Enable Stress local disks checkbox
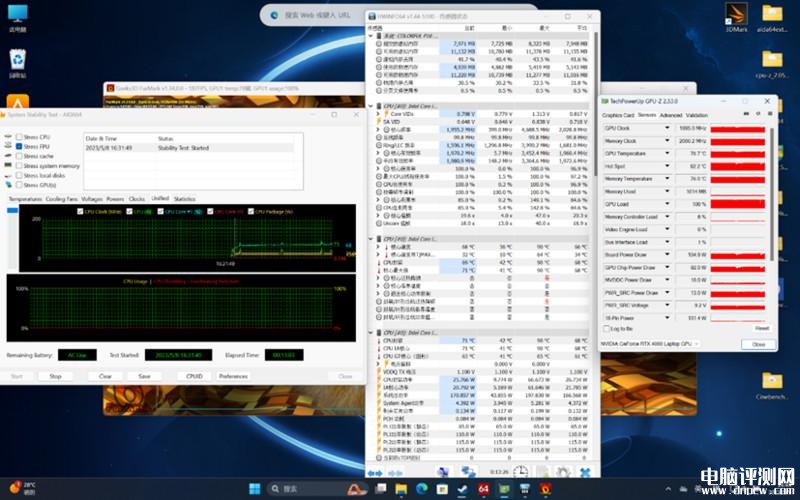The width and height of the screenshot is (800, 500). [x=19, y=175]
